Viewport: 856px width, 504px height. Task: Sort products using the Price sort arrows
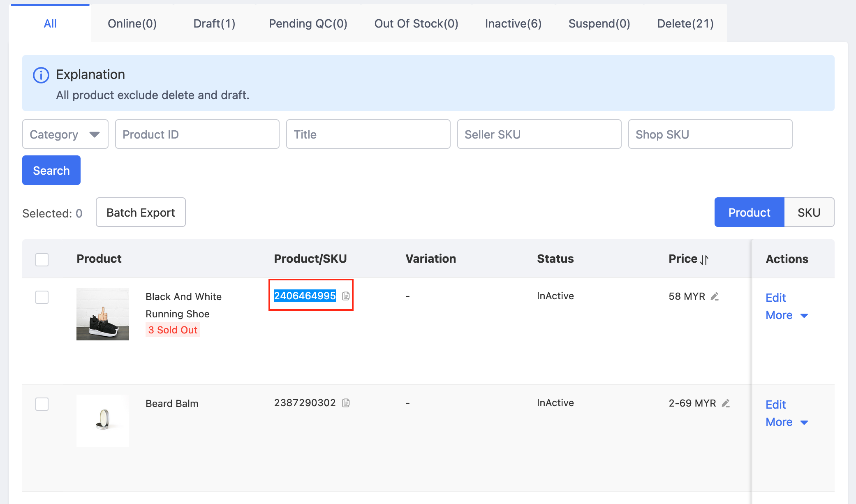(x=704, y=259)
